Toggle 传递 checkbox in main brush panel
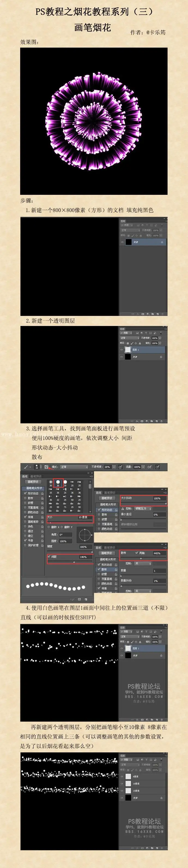This screenshot has width=188, height=868. click(x=25, y=517)
